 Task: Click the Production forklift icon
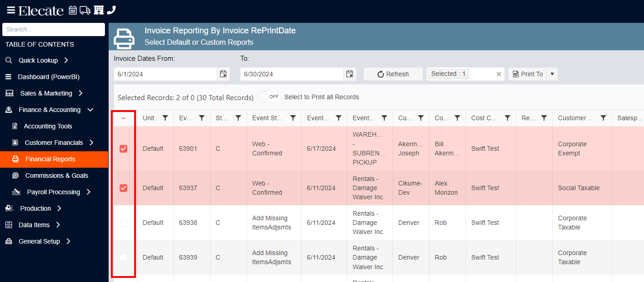click(9, 208)
